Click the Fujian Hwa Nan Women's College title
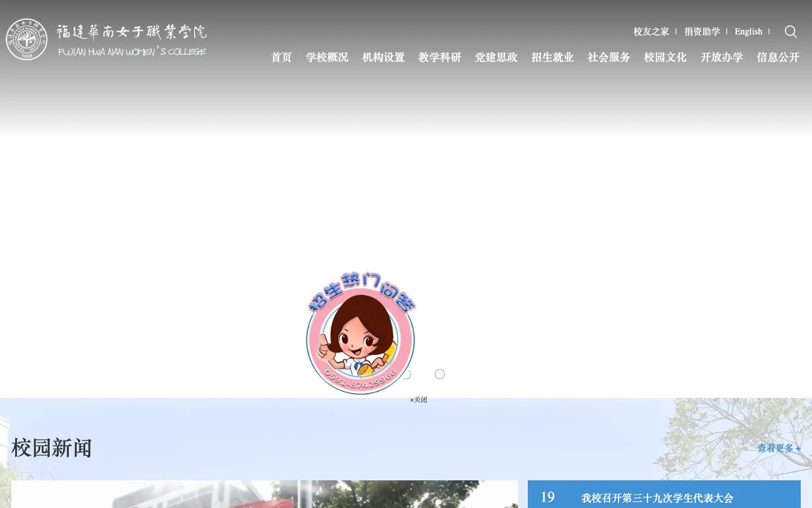The height and width of the screenshot is (508, 812). click(x=132, y=40)
